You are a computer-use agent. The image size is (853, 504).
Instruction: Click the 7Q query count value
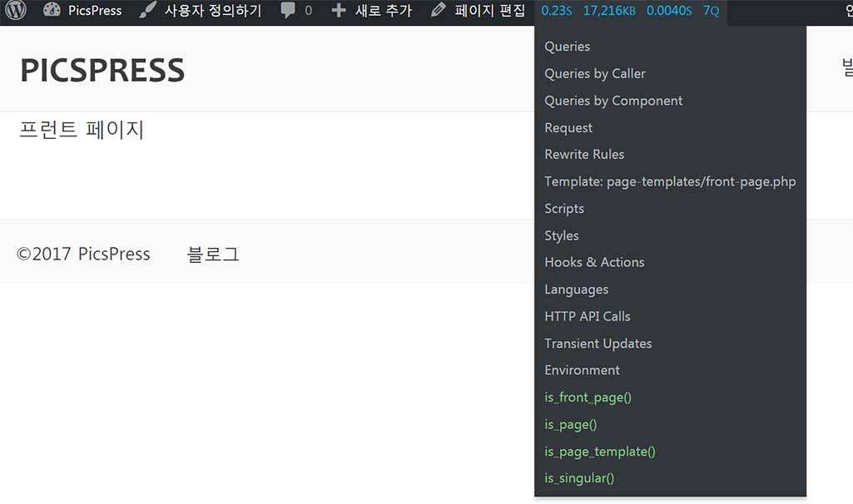711,10
